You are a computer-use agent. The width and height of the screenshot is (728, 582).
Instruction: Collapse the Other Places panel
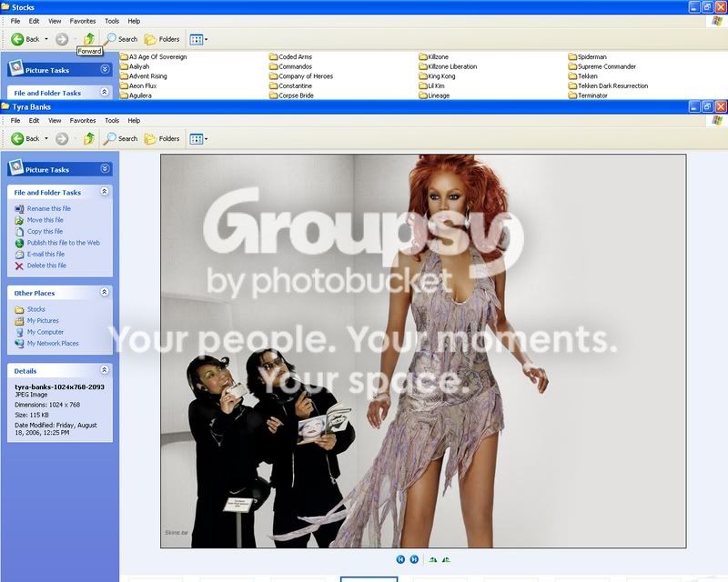tap(105, 292)
